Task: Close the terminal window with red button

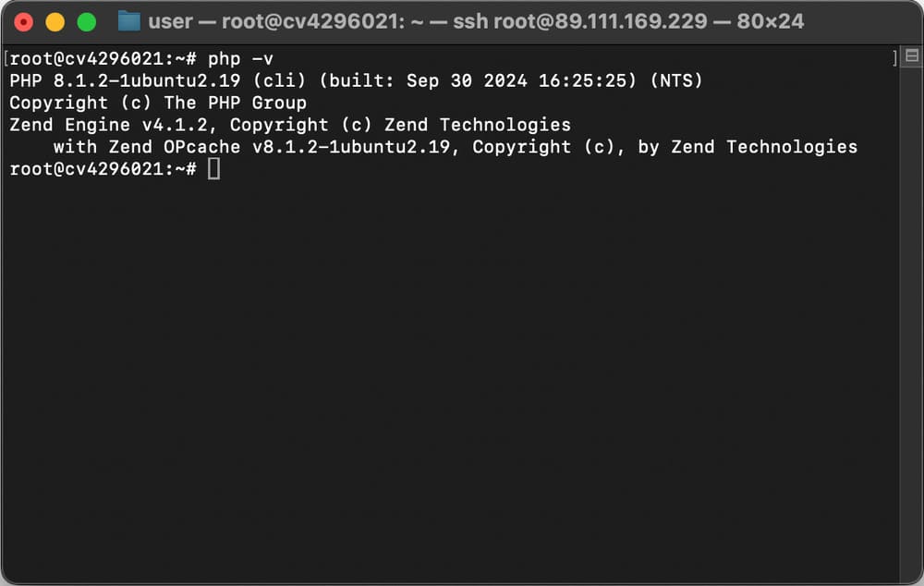Action: (x=24, y=22)
